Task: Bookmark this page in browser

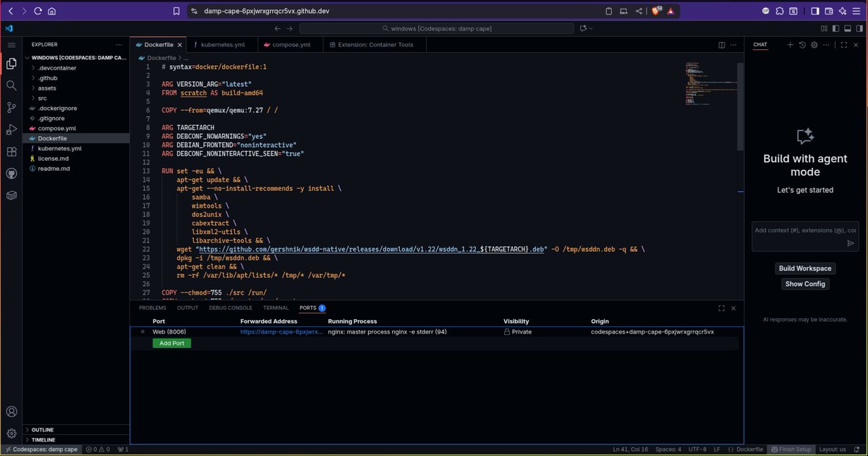Action: coord(177,11)
